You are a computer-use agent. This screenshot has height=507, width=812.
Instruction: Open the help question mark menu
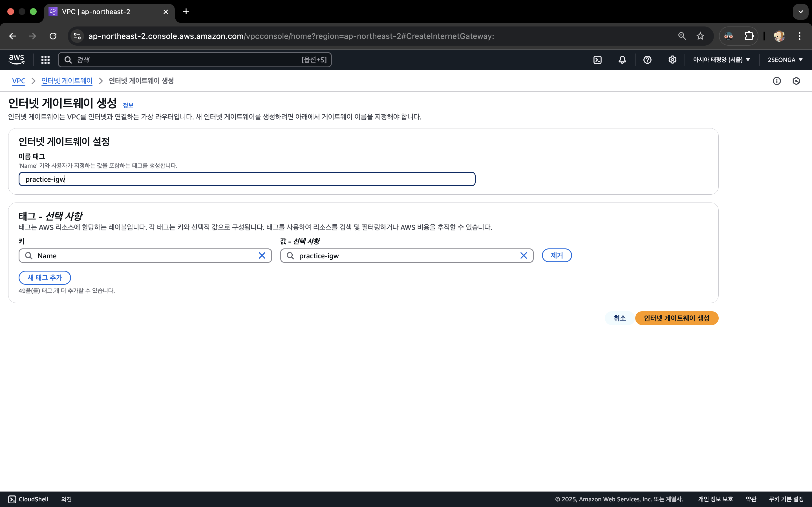pyautogui.click(x=647, y=60)
